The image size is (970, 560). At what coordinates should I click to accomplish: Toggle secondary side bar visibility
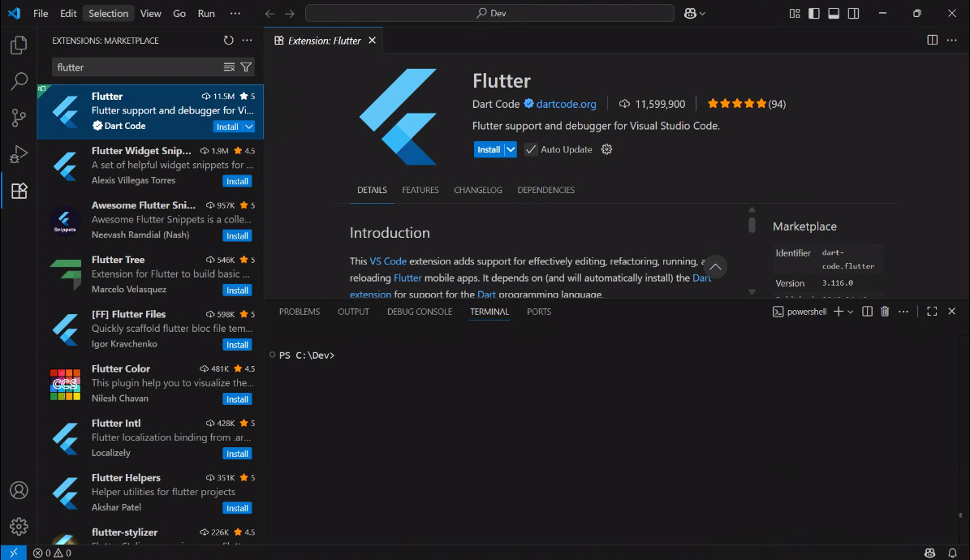point(854,13)
